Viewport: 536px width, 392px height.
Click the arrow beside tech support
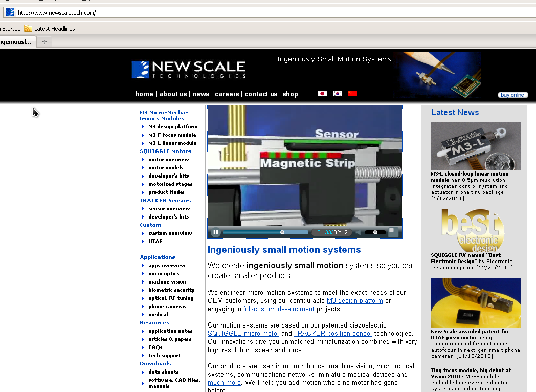pos(143,356)
